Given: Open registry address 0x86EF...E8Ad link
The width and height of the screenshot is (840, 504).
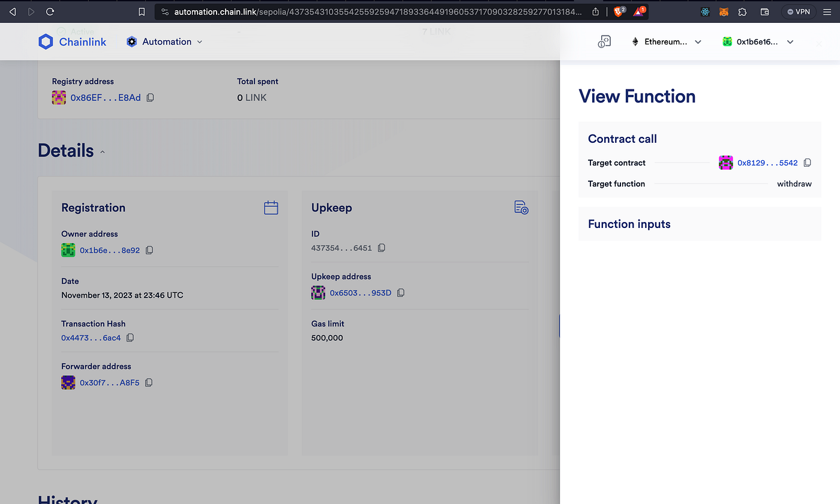Looking at the screenshot, I should point(106,97).
